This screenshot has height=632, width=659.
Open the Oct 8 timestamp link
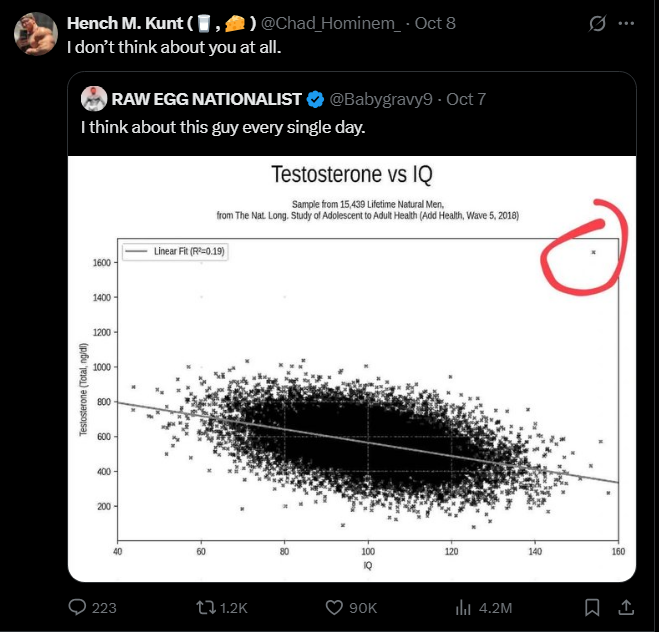click(435, 23)
